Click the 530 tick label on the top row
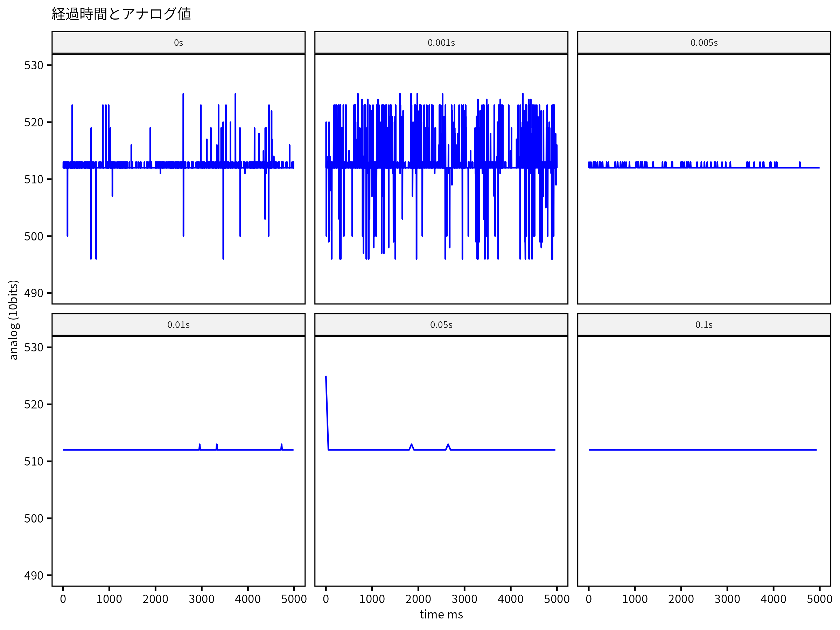 pos(33,65)
